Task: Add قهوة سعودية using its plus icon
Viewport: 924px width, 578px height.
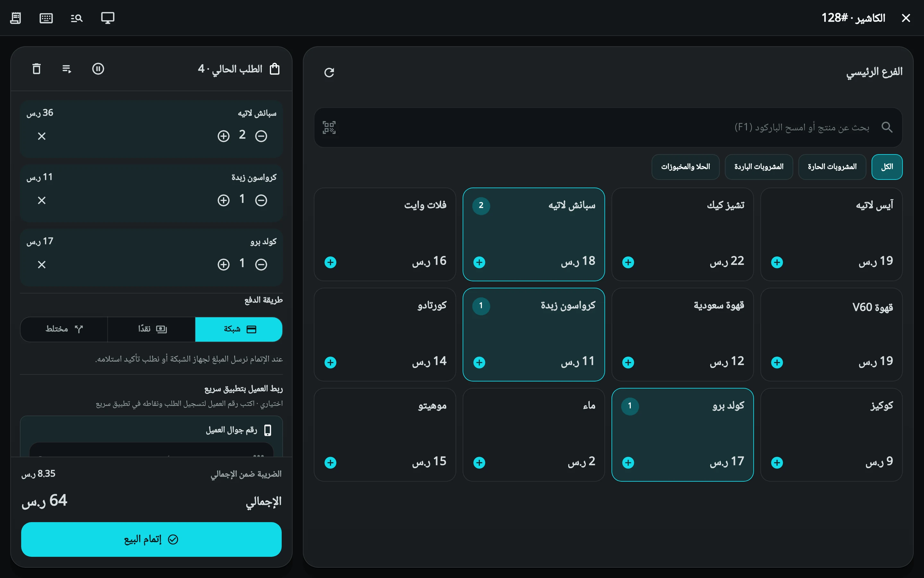Action: [628, 363]
